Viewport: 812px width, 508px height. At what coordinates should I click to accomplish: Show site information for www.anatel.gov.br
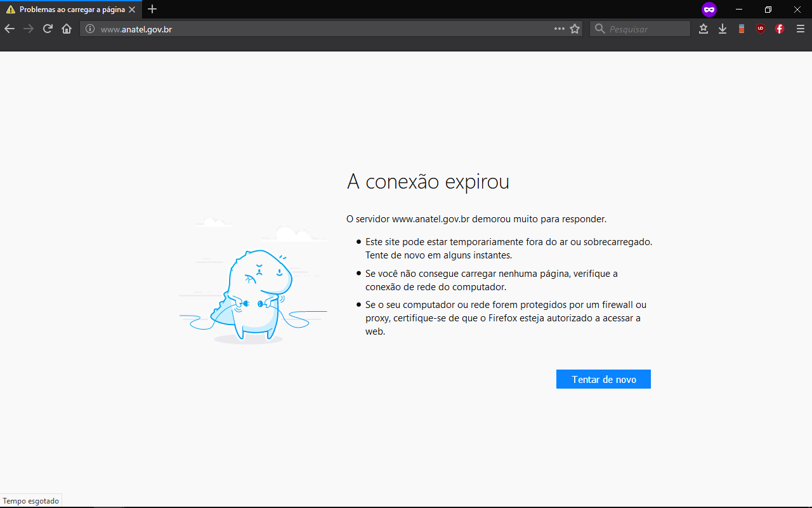point(90,29)
